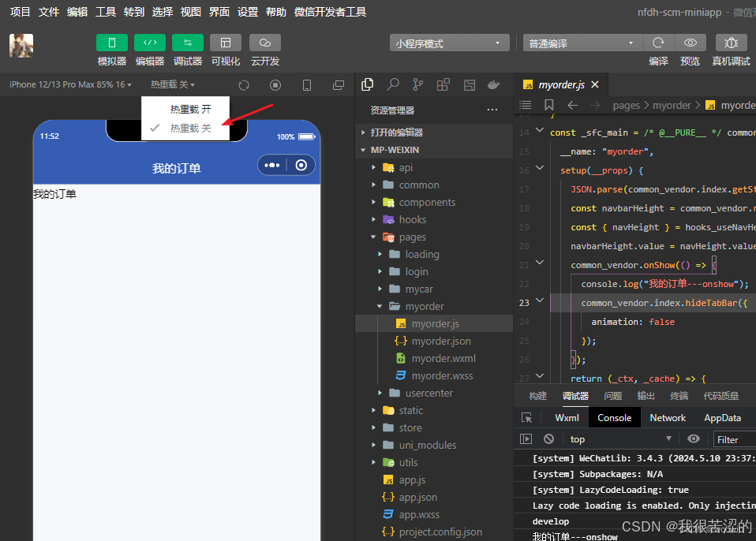Click the 编译 compile refresh icon

coord(658,43)
